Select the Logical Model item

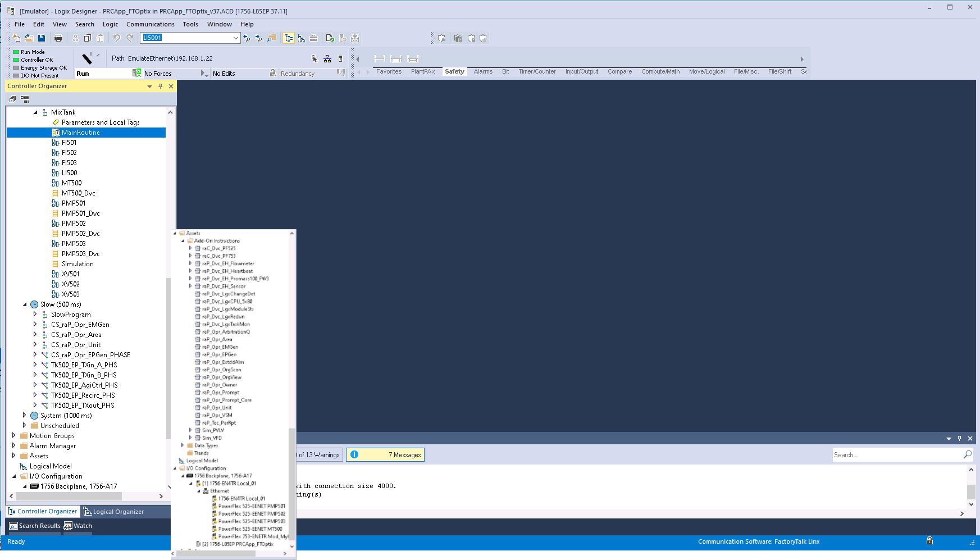[51, 466]
